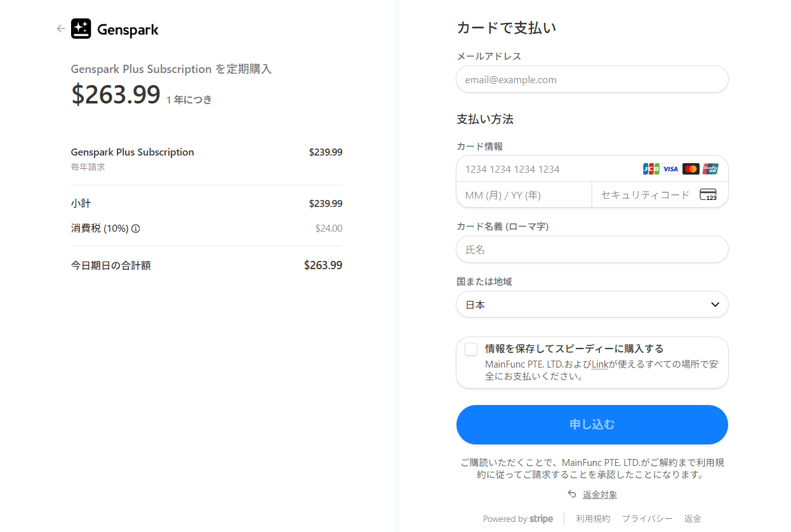Open the 返金 refund footer link
The height and width of the screenshot is (532, 791).
click(x=693, y=519)
